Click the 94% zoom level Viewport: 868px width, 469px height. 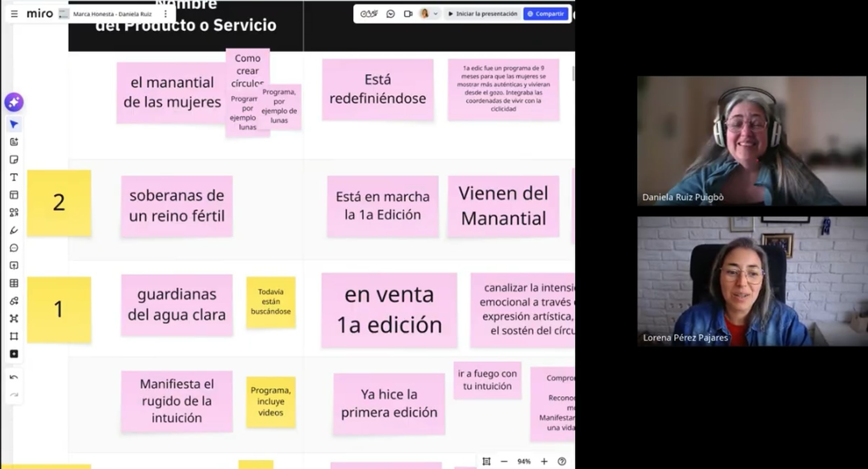524,461
